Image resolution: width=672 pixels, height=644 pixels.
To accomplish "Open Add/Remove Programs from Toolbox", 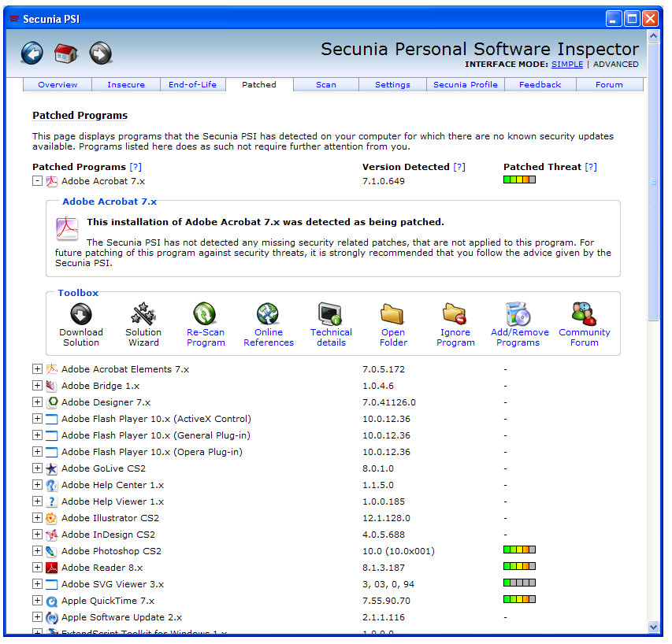I will 519,315.
